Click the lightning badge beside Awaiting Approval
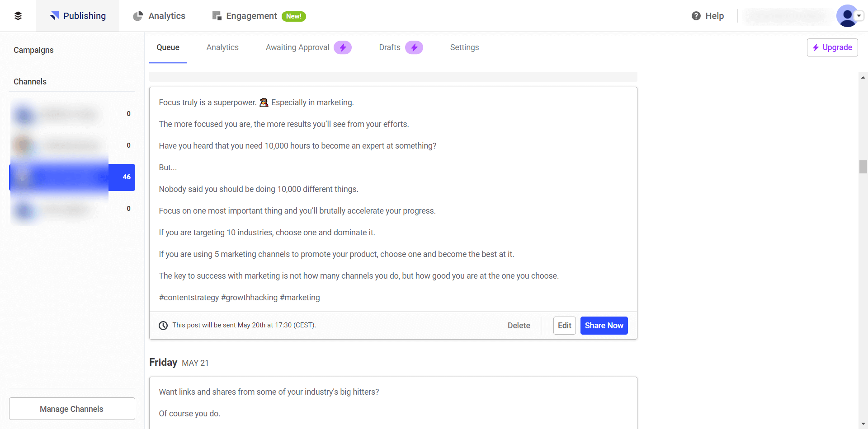Image resolution: width=868 pixels, height=429 pixels. [x=343, y=47]
